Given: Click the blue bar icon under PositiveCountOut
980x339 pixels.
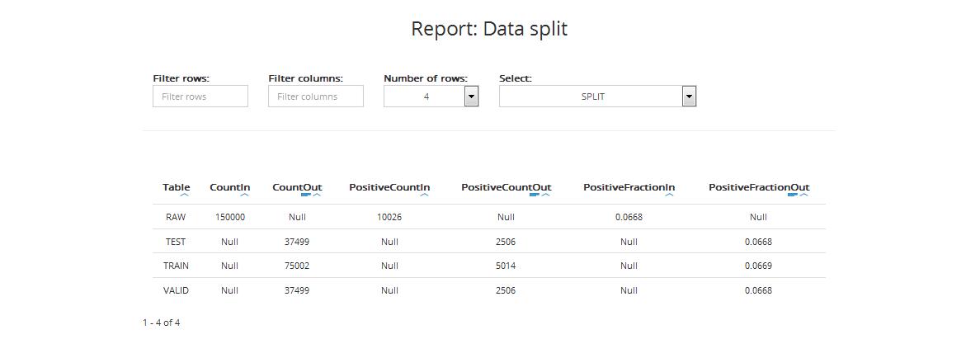Looking at the screenshot, I should tap(535, 195).
